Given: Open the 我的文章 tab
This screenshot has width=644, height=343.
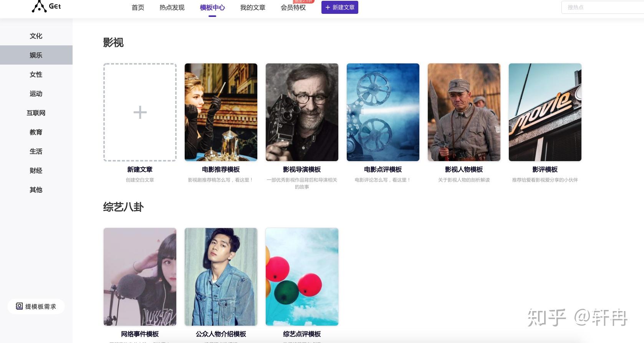Looking at the screenshot, I should pyautogui.click(x=253, y=7).
